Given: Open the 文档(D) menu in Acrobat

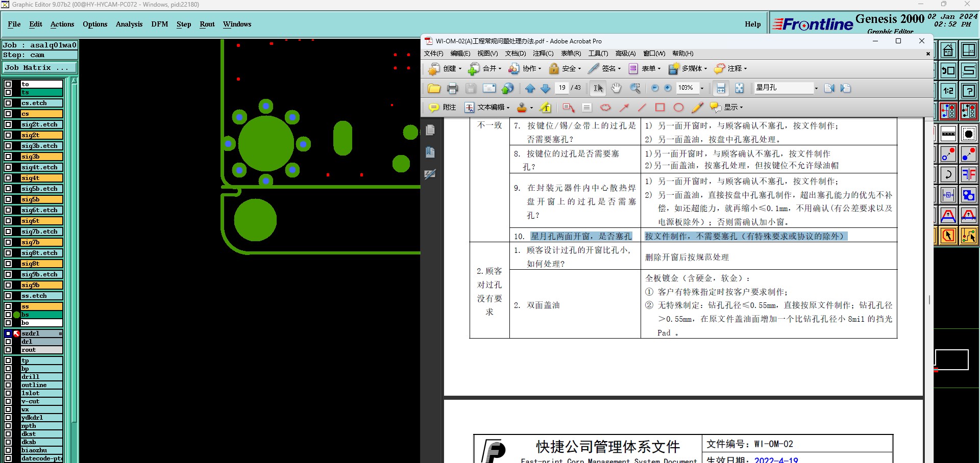Looking at the screenshot, I should (x=516, y=54).
